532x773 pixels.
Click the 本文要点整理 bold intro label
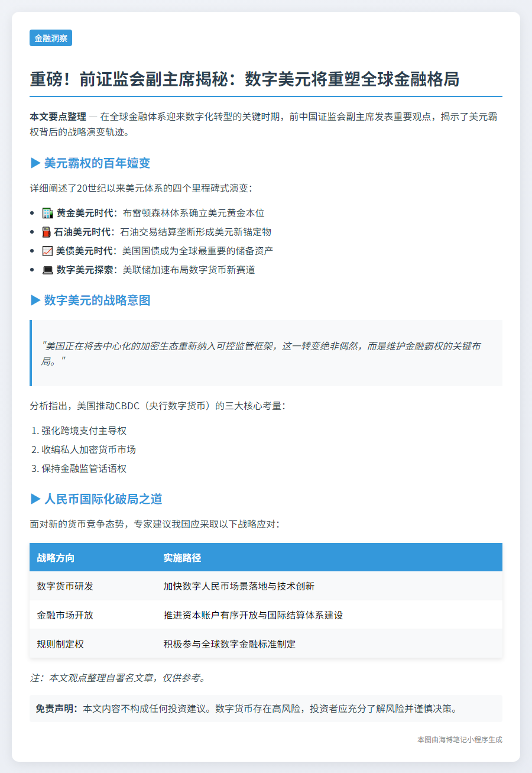coord(58,117)
